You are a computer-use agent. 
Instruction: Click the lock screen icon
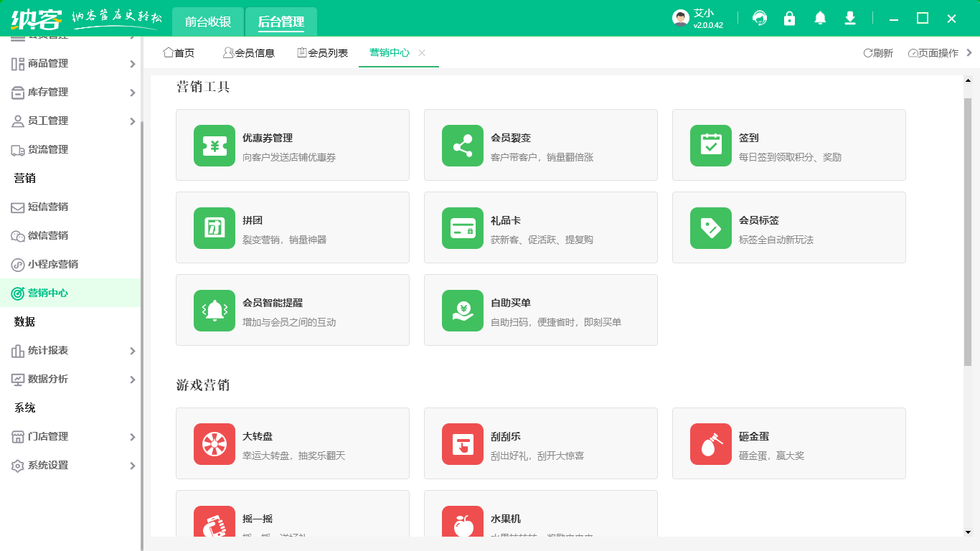(790, 19)
